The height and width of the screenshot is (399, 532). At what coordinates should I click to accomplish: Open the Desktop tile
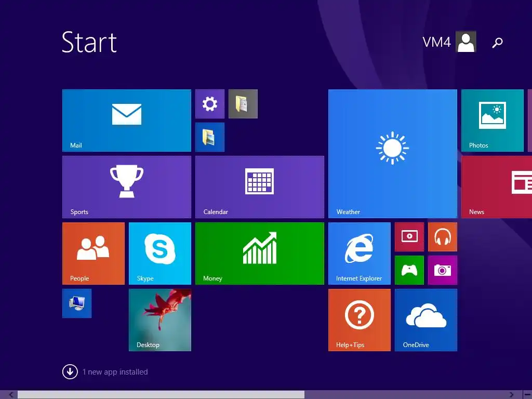160,320
